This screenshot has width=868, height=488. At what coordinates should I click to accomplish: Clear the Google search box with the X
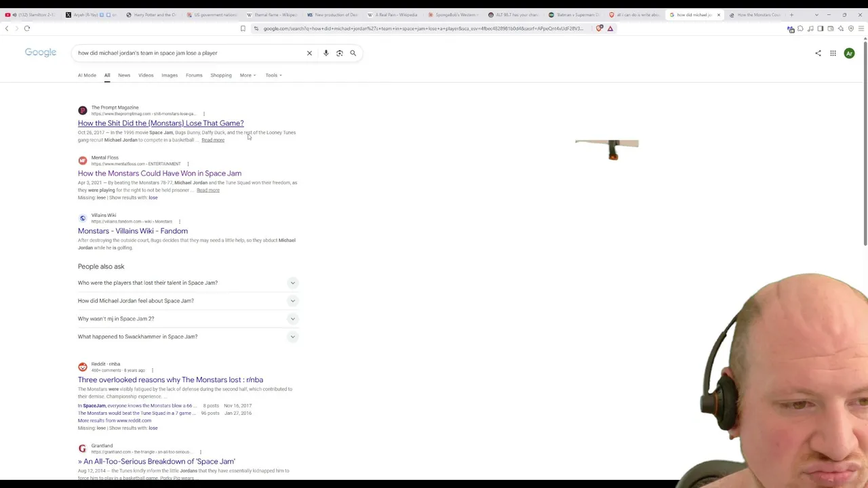(309, 53)
